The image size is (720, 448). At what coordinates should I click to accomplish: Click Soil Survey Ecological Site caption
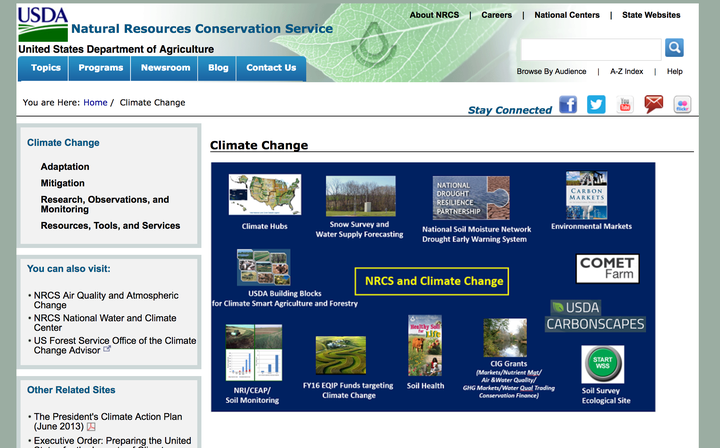pyautogui.click(x=606, y=396)
